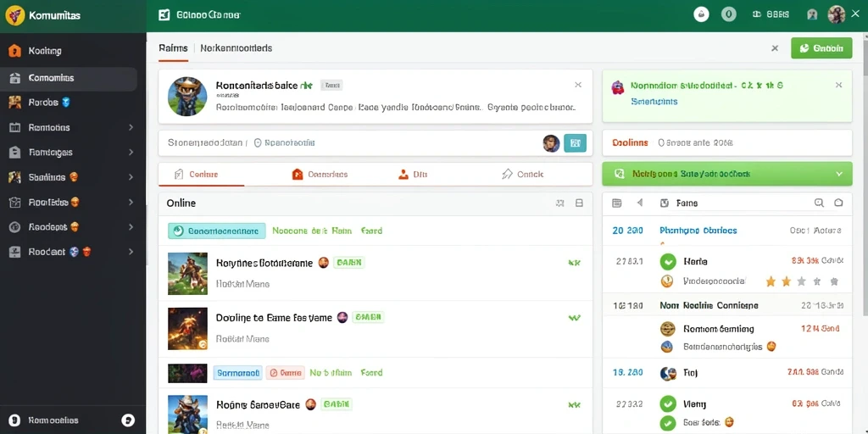Click the calendar icon in right panel toolbar
This screenshot has height=434, width=868.
point(617,203)
